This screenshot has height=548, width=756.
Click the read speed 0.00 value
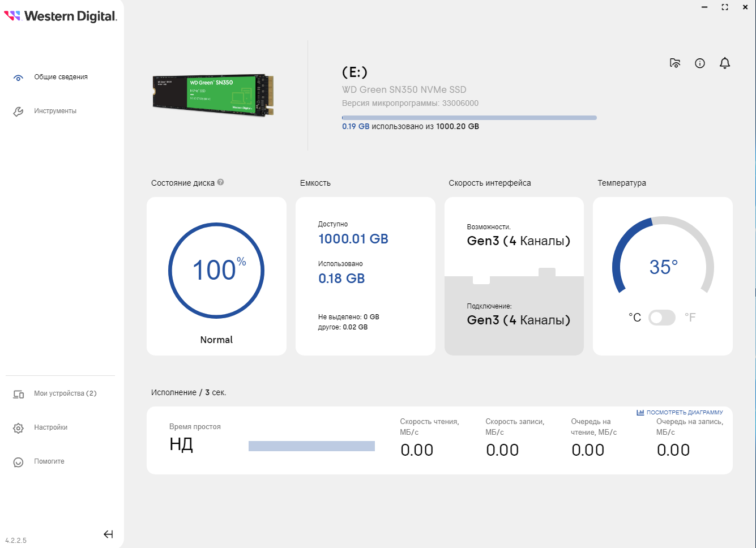coord(417,450)
